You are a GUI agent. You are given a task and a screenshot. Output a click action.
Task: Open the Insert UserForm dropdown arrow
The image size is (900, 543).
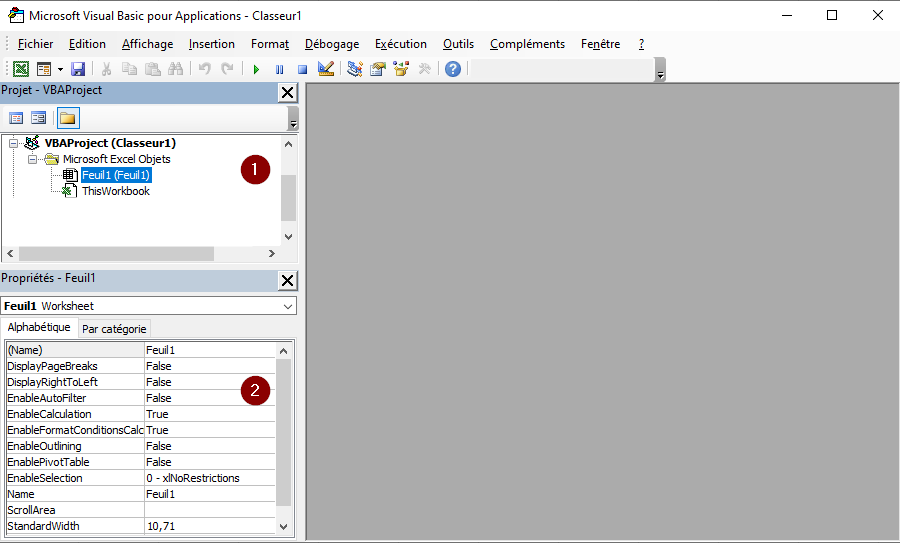(60, 69)
